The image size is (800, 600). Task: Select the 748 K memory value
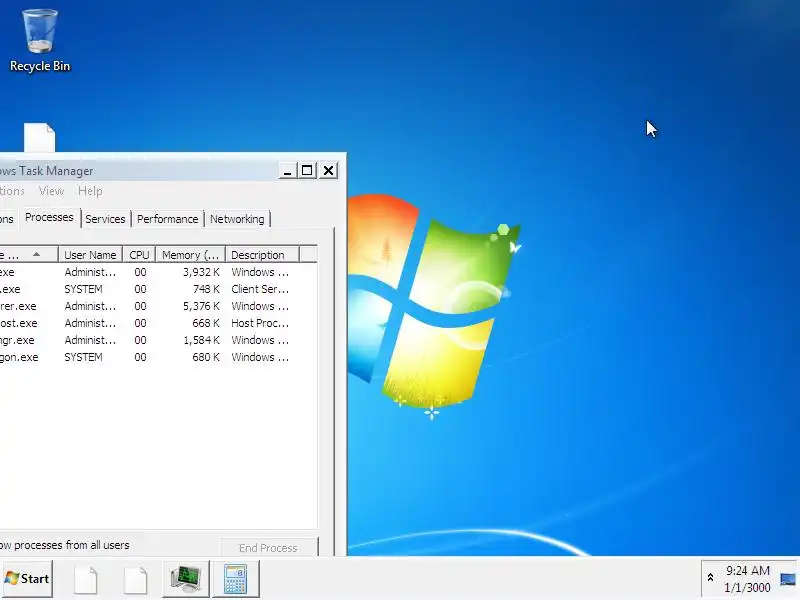tap(206, 289)
